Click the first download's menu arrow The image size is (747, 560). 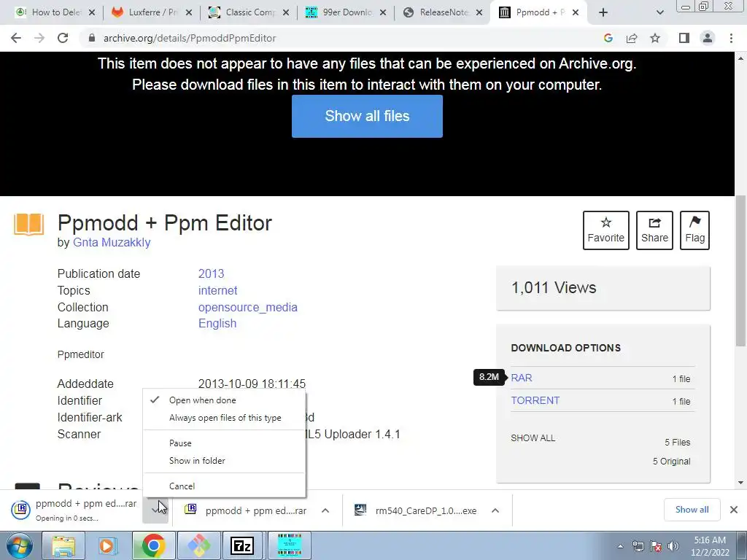click(155, 510)
